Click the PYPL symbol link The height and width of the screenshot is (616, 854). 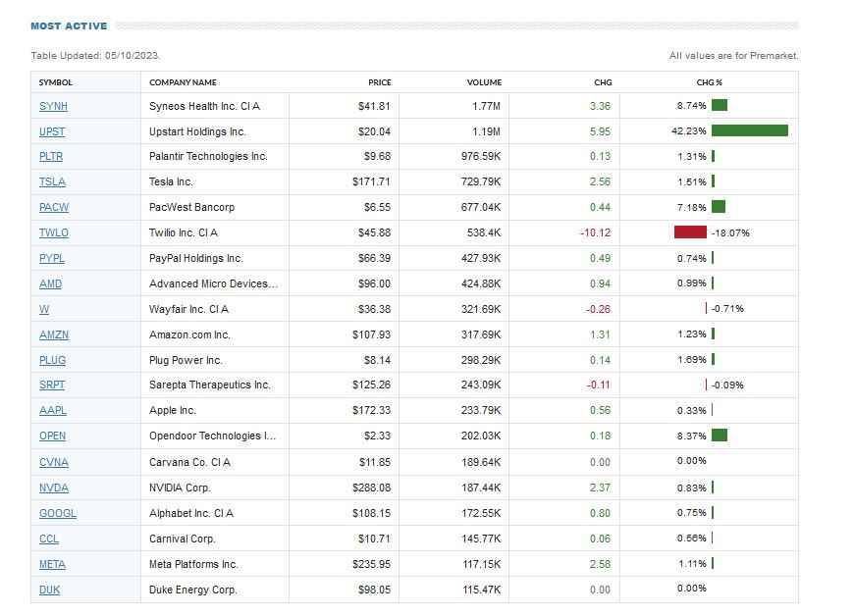[x=52, y=259]
